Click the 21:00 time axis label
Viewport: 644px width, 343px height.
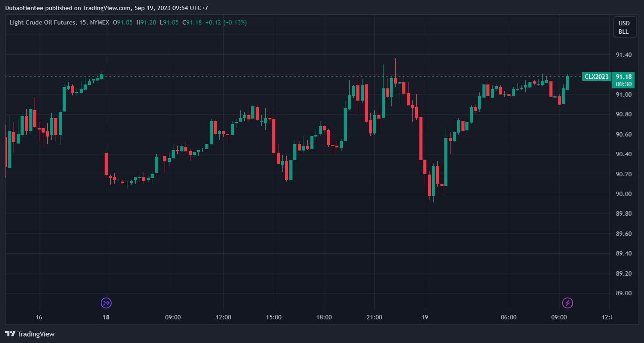(374, 317)
